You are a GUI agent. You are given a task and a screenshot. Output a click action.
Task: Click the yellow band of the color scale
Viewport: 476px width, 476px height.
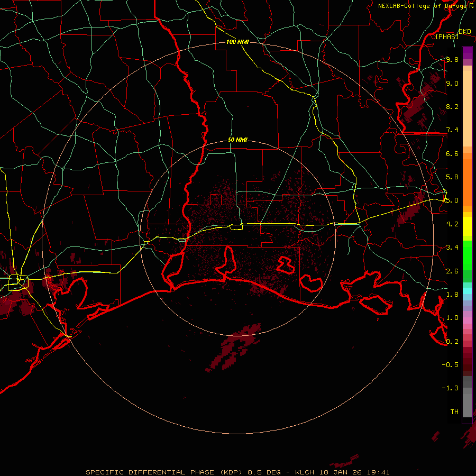click(467, 226)
